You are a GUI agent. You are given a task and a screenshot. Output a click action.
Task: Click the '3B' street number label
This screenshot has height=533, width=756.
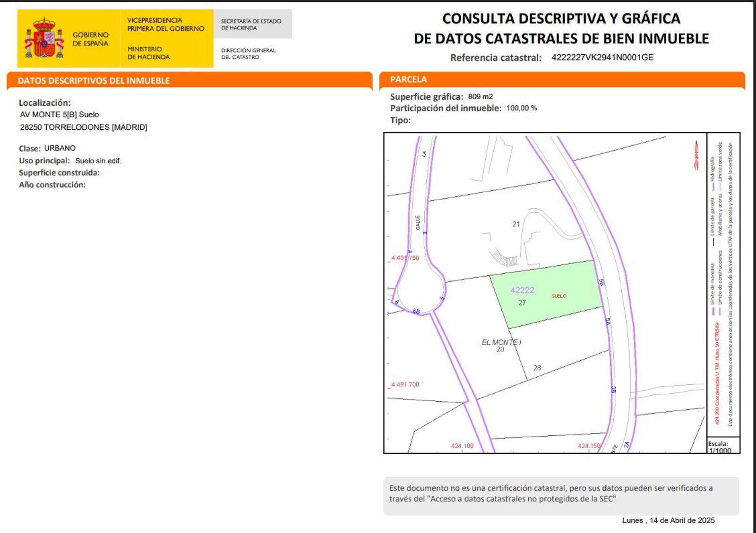tap(613, 390)
